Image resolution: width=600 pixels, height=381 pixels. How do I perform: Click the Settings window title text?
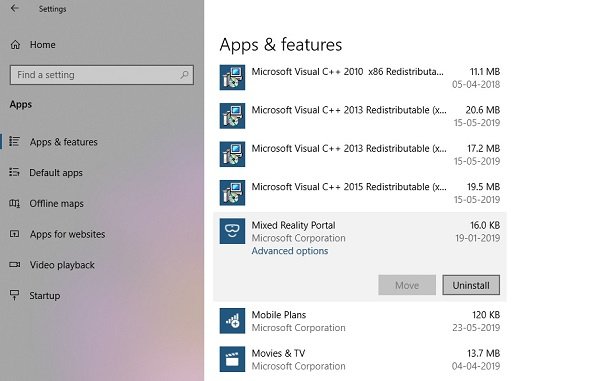pos(52,9)
